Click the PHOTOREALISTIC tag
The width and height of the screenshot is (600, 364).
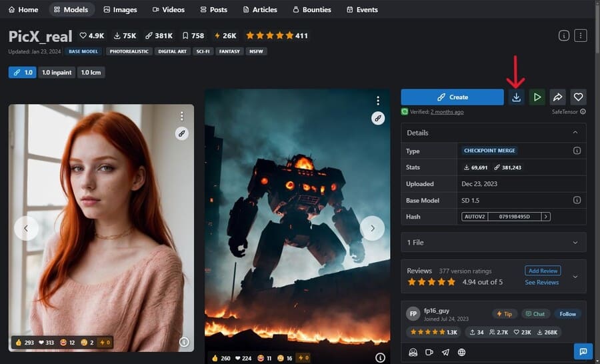point(129,51)
